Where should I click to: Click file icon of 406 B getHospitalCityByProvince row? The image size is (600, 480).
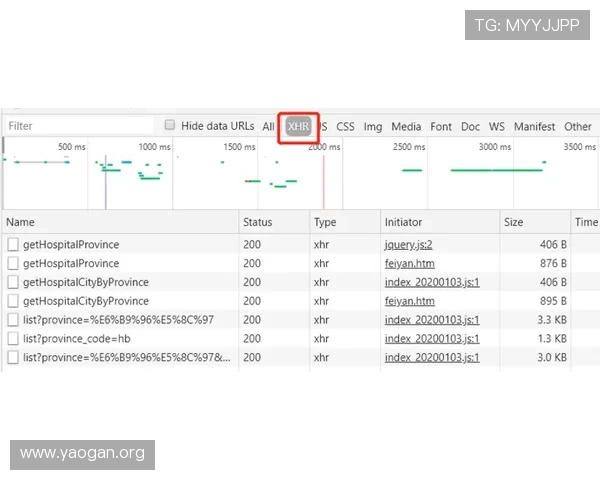13,282
